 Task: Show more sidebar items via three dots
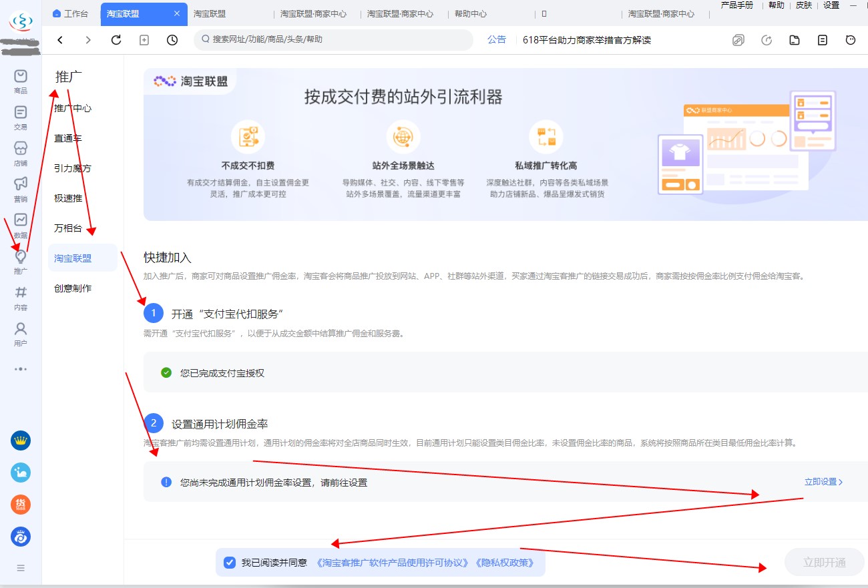(21, 368)
